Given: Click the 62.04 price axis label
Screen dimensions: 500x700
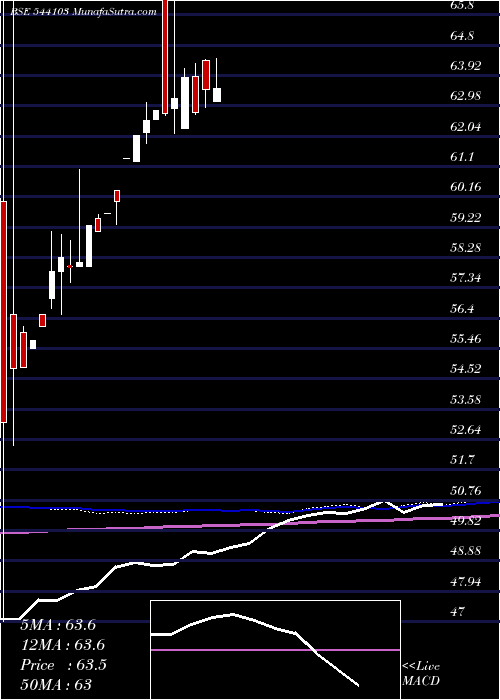Looking at the screenshot, I should click(x=466, y=127).
